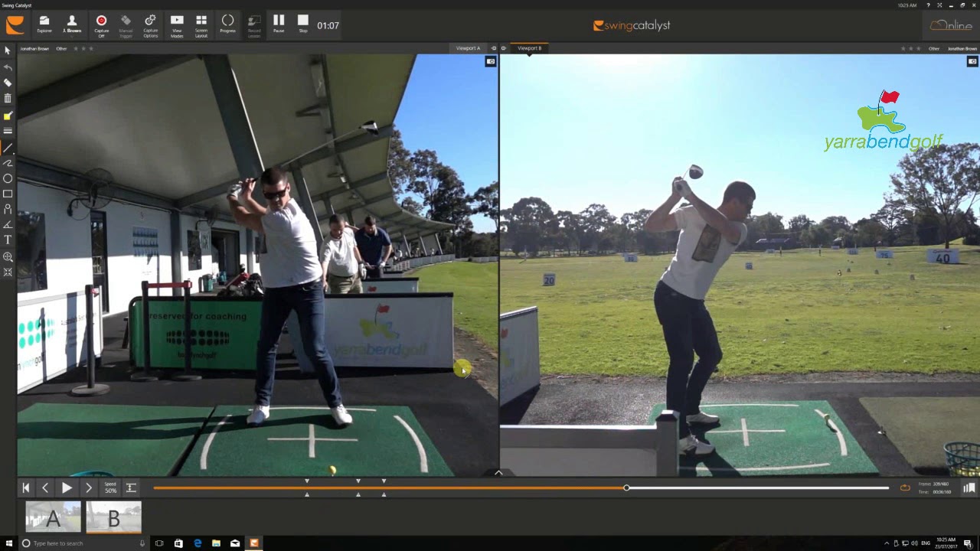Switch to Viewport B tab
The image size is (980, 551).
[529, 48]
